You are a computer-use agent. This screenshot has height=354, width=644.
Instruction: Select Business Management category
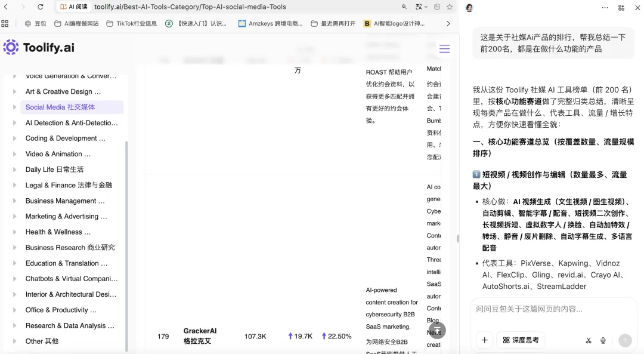[65, 201]
